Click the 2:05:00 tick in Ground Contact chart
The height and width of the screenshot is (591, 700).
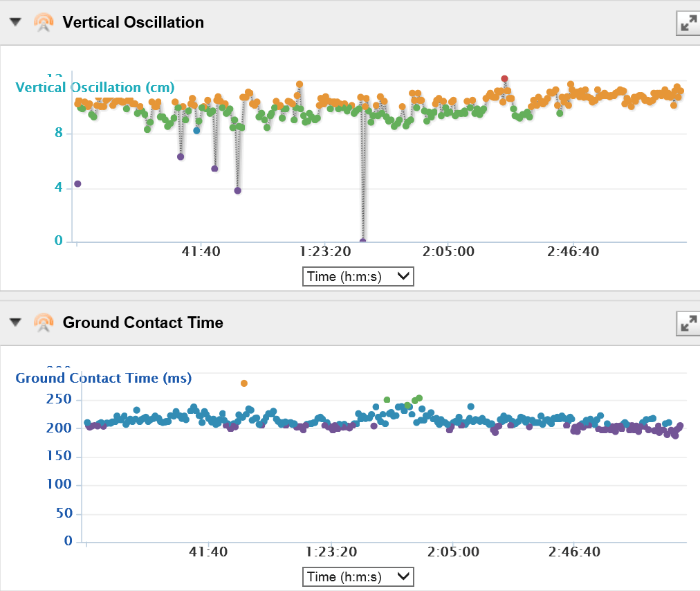point(453,552)
